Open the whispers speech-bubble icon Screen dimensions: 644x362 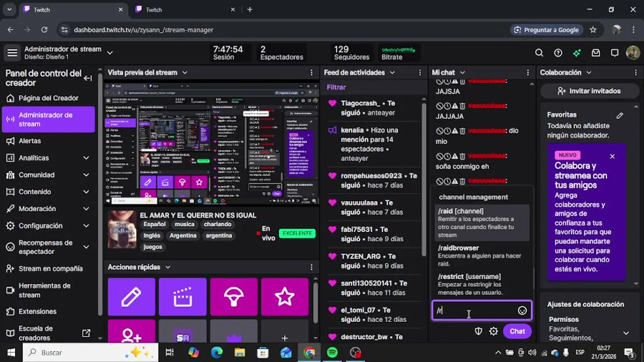point(614,53)
